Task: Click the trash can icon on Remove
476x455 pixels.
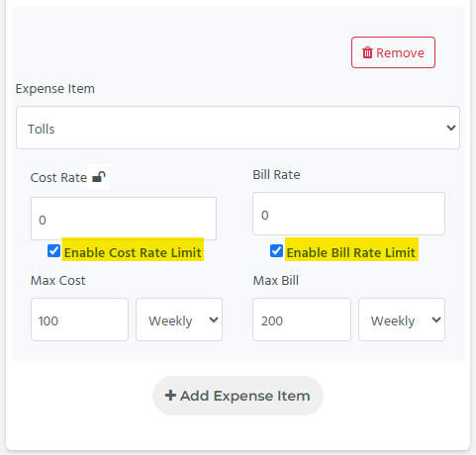Action: (367, 52)
